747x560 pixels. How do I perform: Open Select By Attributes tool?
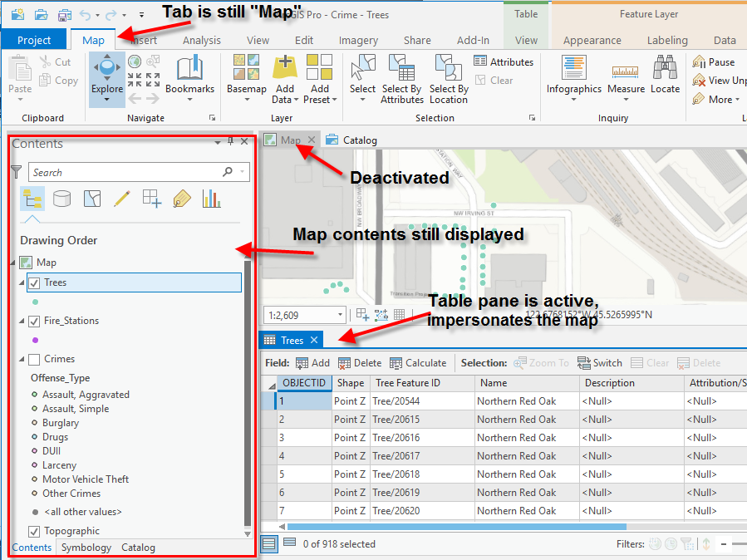coord(402,80)
